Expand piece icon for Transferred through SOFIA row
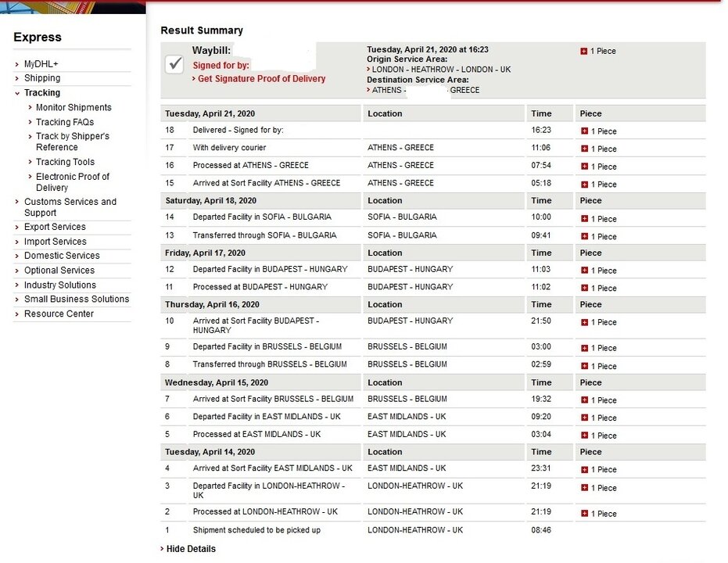The width and height of the screenshot is (728, 563). point(585,236)
